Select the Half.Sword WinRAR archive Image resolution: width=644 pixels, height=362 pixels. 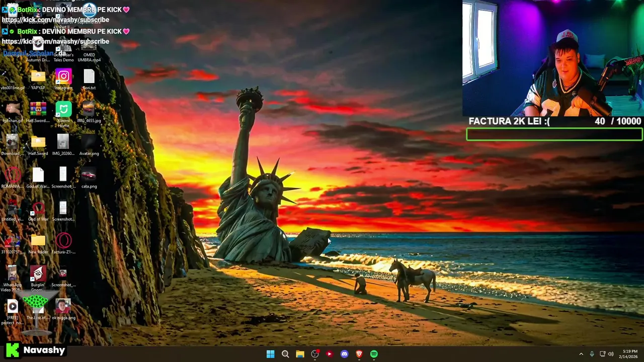point(38,113)
